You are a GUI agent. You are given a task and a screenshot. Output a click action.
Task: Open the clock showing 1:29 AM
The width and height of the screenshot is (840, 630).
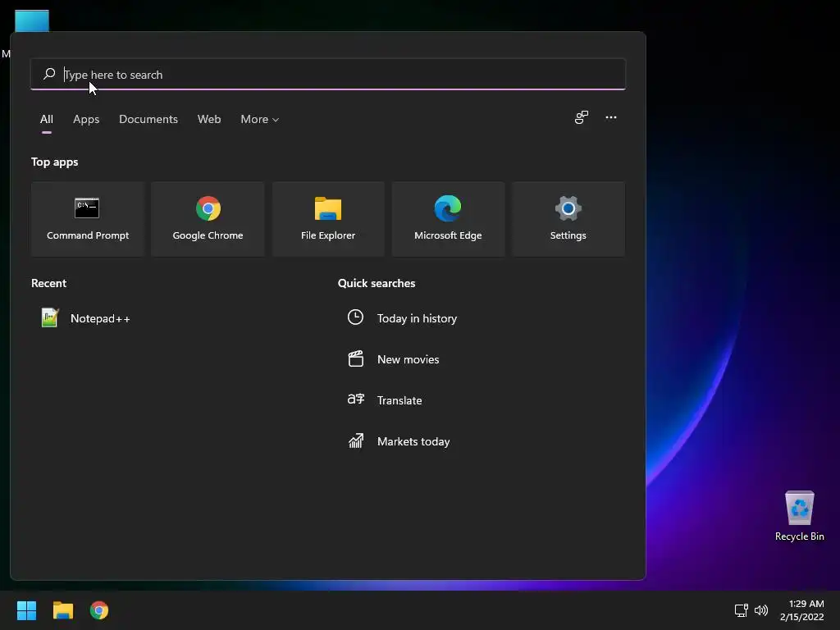click(x=806, y=604)
